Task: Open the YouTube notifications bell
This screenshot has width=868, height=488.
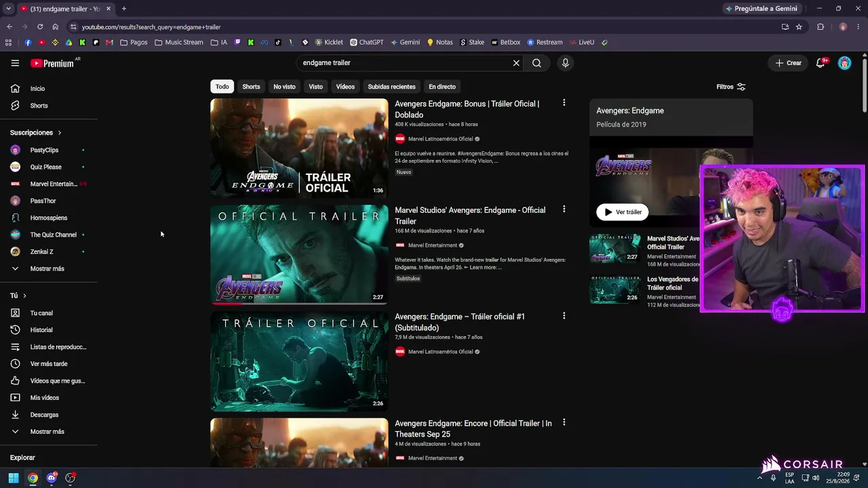Action: tap(821, 63)
